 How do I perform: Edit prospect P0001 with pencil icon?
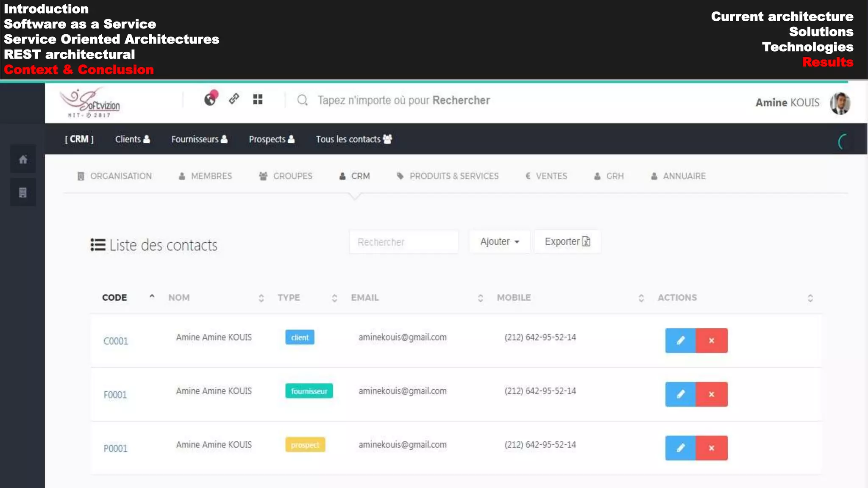[680, 448]
